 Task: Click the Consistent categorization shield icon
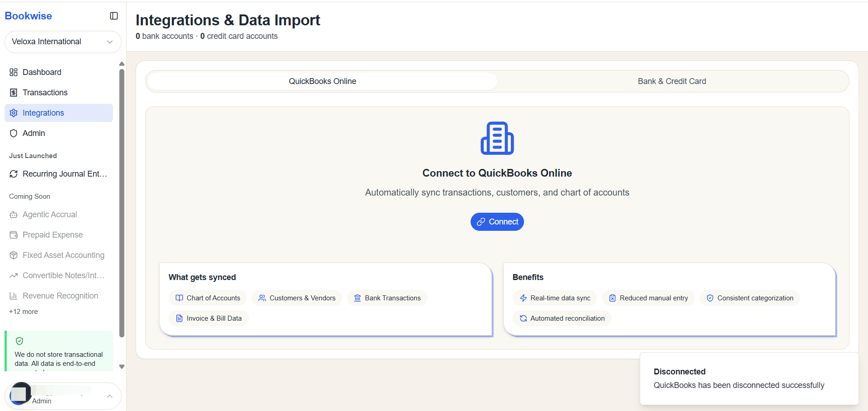710,298
